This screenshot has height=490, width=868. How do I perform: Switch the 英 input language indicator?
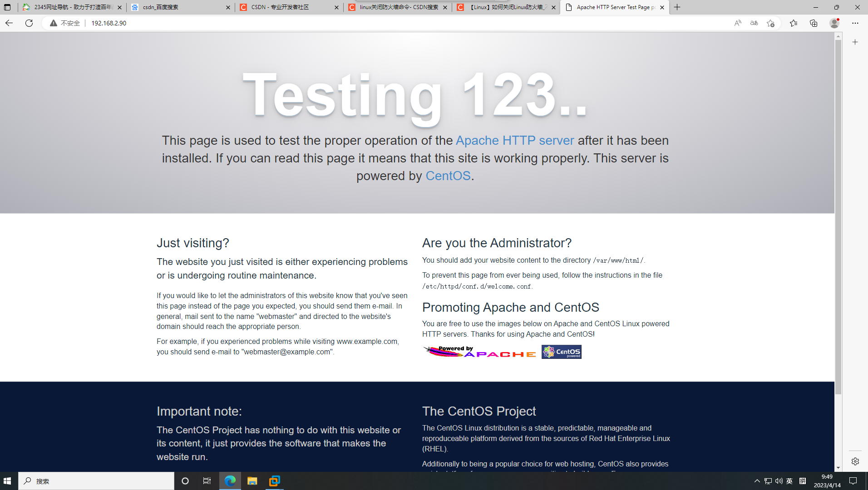789,481
